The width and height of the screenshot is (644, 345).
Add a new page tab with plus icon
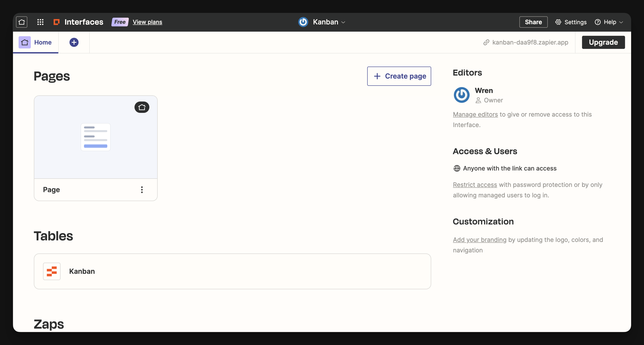[x=74, y=42]
